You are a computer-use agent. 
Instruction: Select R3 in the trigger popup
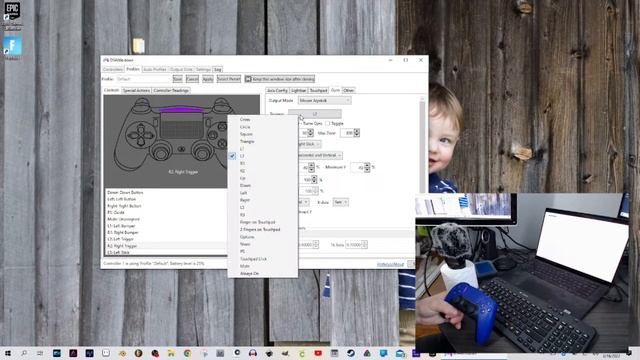(262, 215)
